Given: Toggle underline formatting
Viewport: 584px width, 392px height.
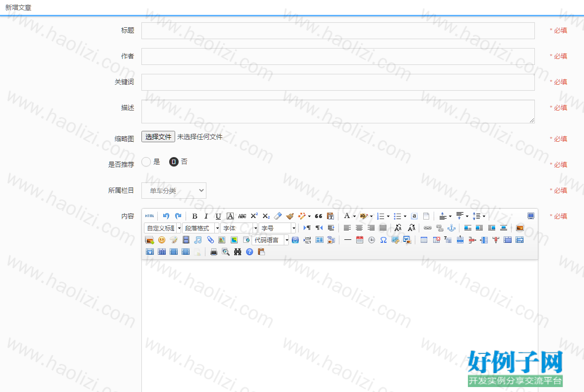Looking at the screenshot, I should tap(218, 216).
